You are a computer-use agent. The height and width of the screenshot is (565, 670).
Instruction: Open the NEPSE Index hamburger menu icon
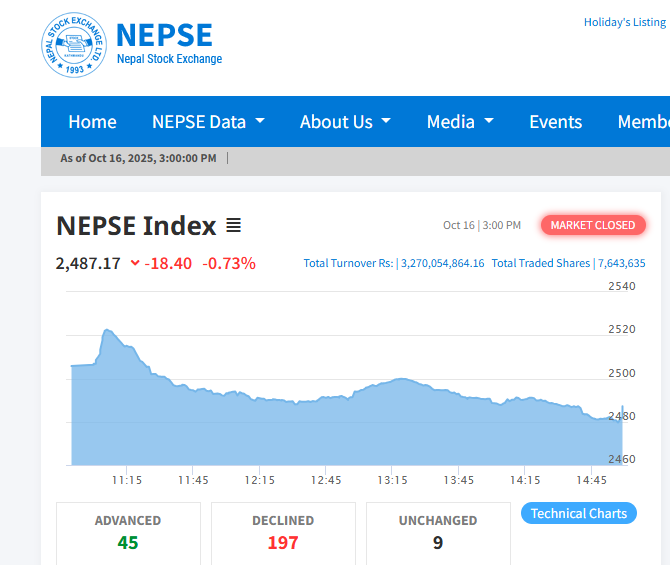pos(233,225)
